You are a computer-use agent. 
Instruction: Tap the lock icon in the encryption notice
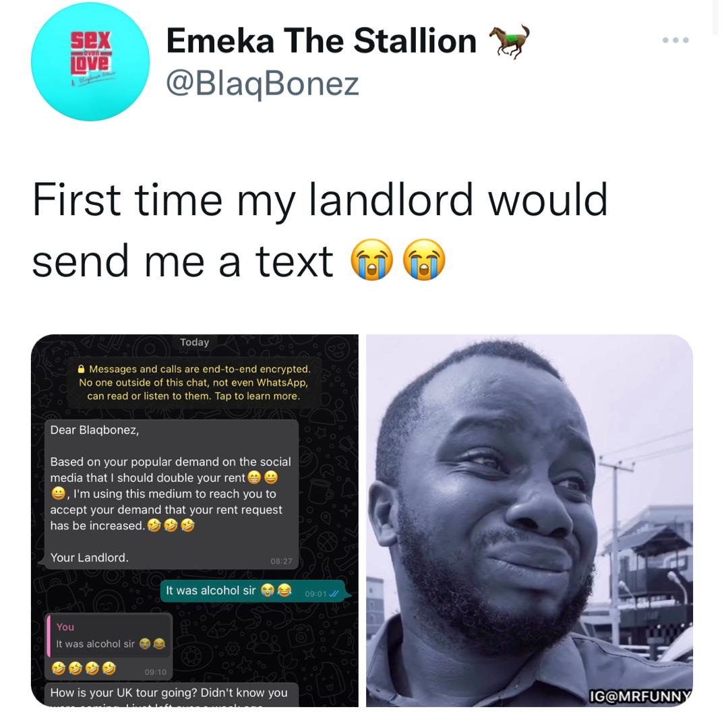(82, 369)
